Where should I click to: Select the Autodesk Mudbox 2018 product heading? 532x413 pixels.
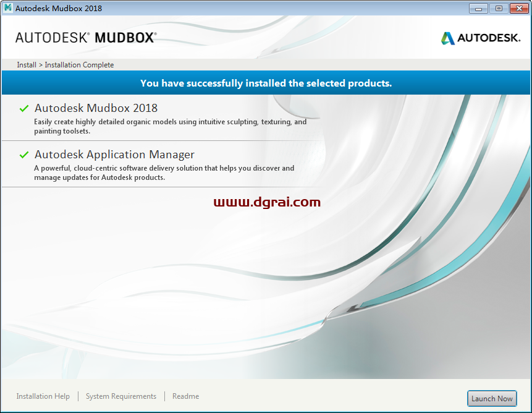pos(96,108)
